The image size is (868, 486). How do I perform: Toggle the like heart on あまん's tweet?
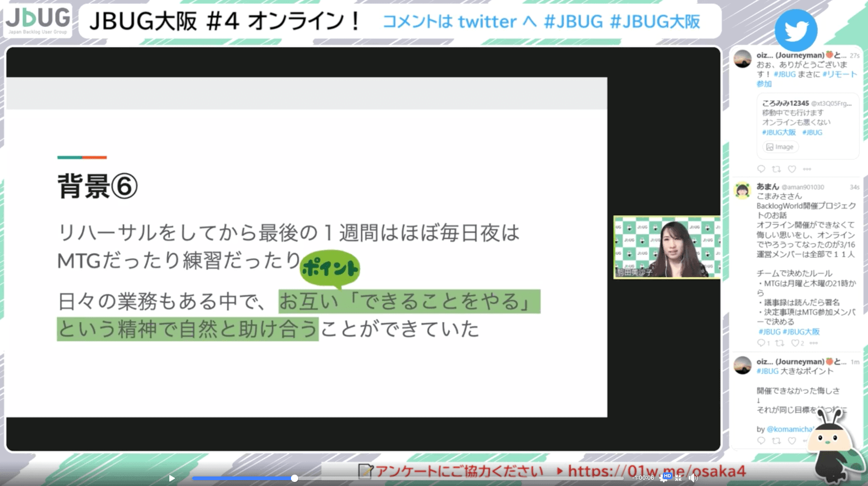(795, 343)
